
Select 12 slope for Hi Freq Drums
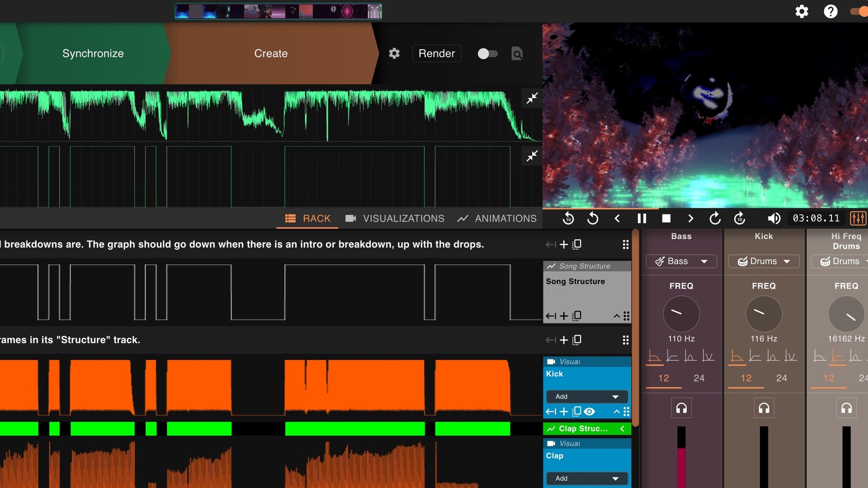pyautogui.click(x=828, y=378)
